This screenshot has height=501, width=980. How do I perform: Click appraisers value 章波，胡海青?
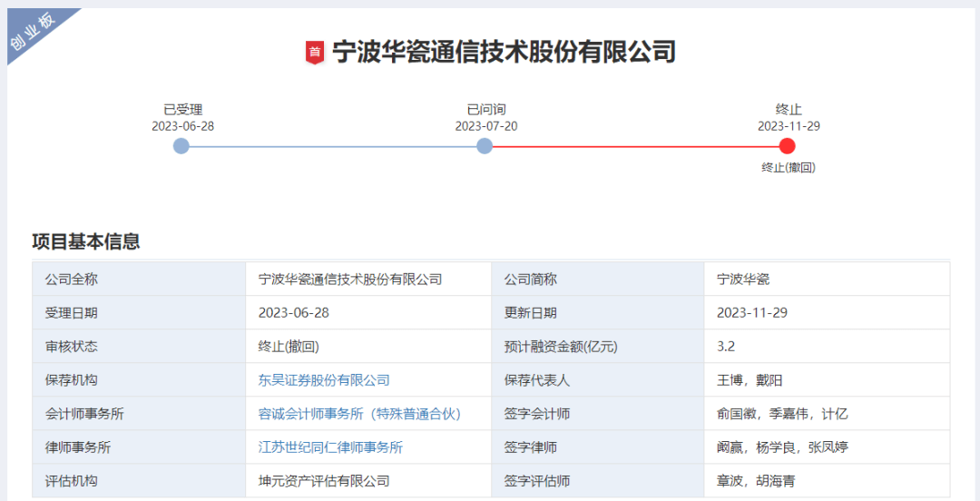point(756,481)
